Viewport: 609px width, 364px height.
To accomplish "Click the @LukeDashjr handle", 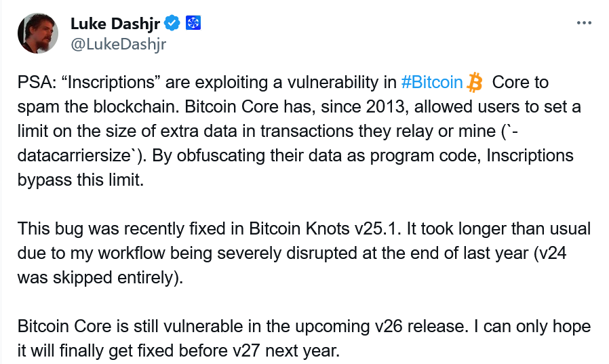I will pos(119,44).
